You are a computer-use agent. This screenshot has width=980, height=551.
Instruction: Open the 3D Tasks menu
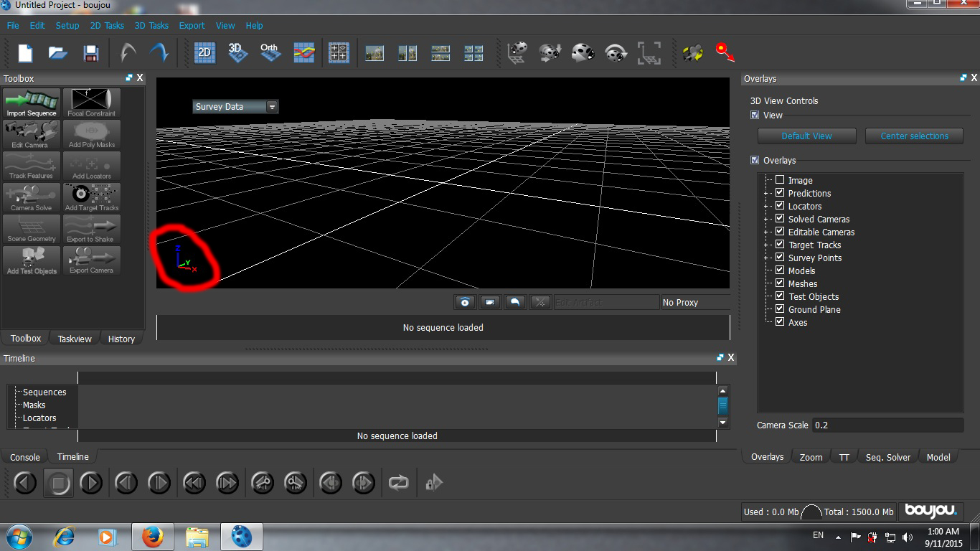pos(151,25)
